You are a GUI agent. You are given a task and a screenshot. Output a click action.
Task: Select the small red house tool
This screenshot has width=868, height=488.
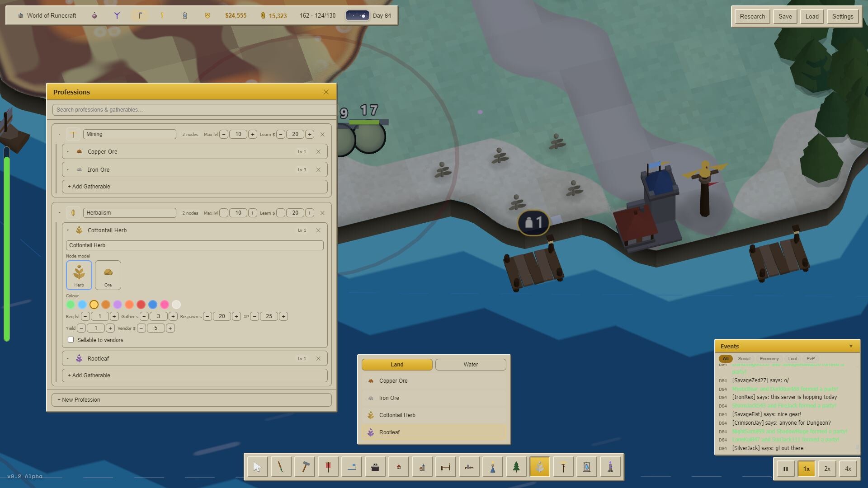(x=399, y=467)
